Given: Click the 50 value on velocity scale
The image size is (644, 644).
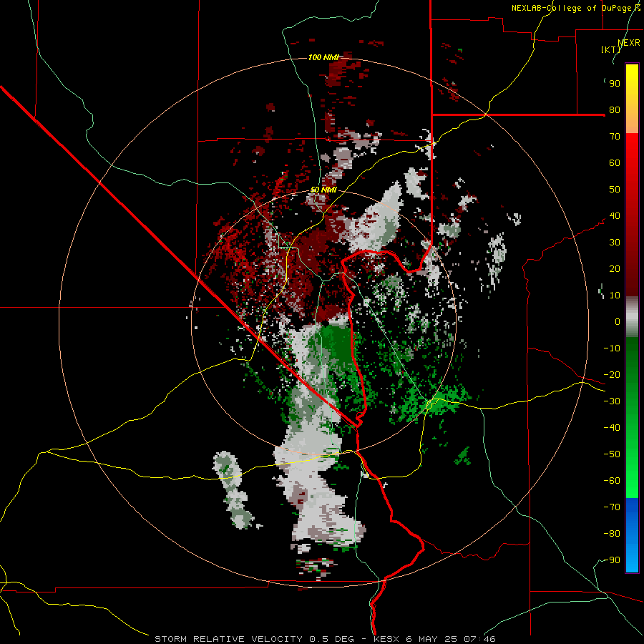Looking at the screenshot, I should pos(615,190).
